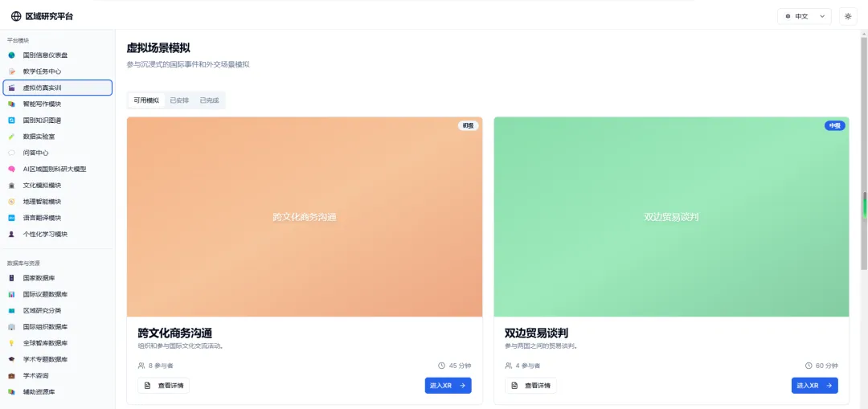Click the globe logo beside 区域研究平台
The image size is (868, 409).
click(x=16, y=17)
